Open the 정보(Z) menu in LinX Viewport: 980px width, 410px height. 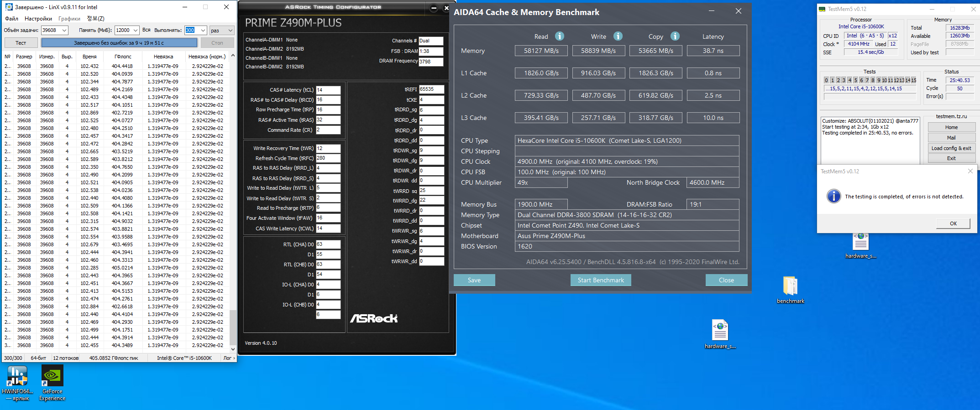(x=96, y=19)
